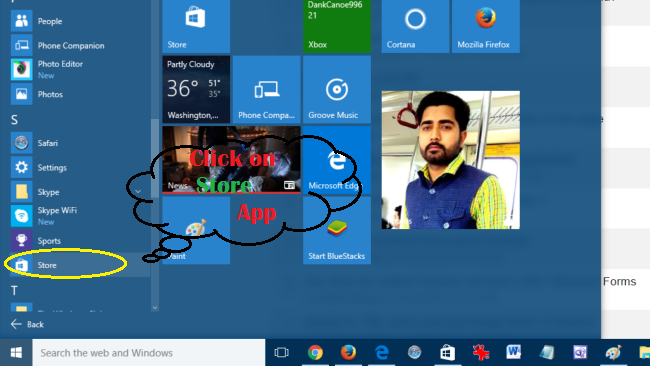Jump to letter S section header
This screenshot has width=650, height=366.
tap(15, 120)
